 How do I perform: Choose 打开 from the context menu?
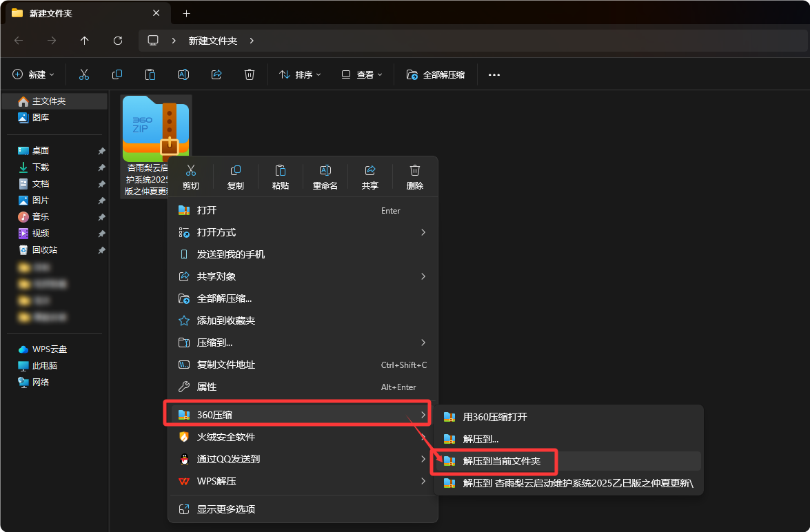click(303, 210)
